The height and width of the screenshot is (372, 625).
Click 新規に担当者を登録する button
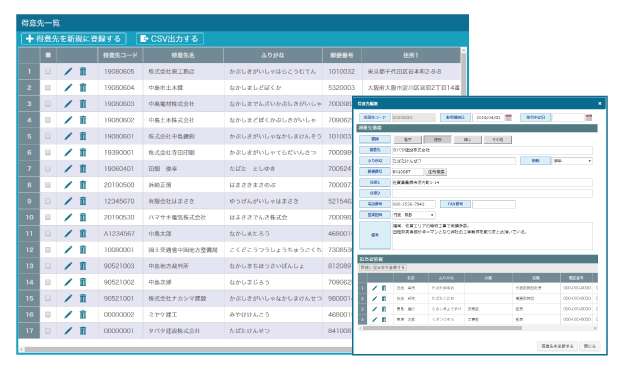point(383,268)
